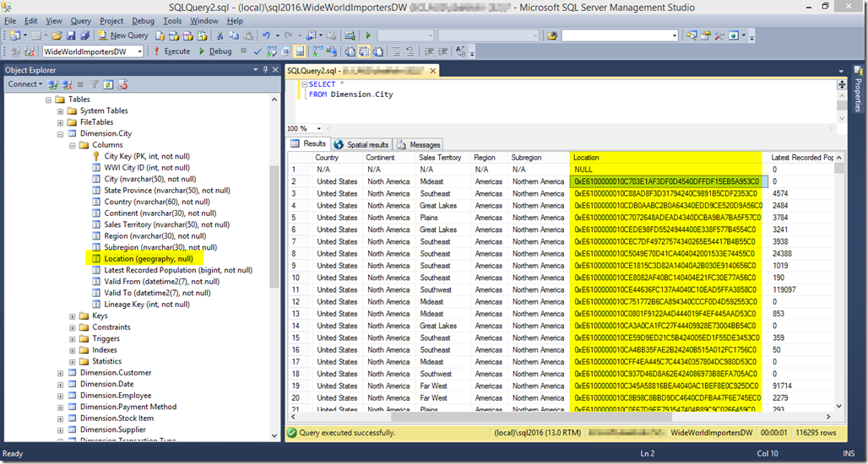Screen dimensions: 868x464
Task: Select City Key (PK, int, not null) column
Action: click(147, 157)
